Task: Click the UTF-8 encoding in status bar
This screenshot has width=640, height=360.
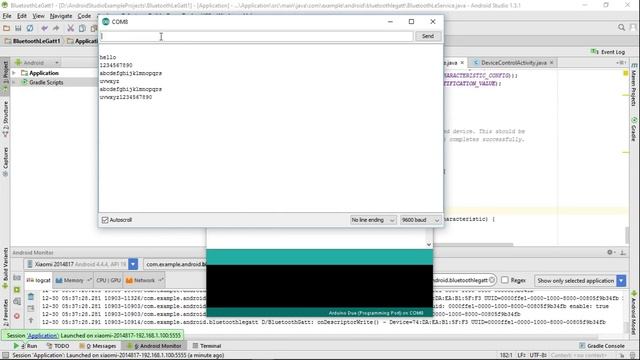Action: [538, 356]
